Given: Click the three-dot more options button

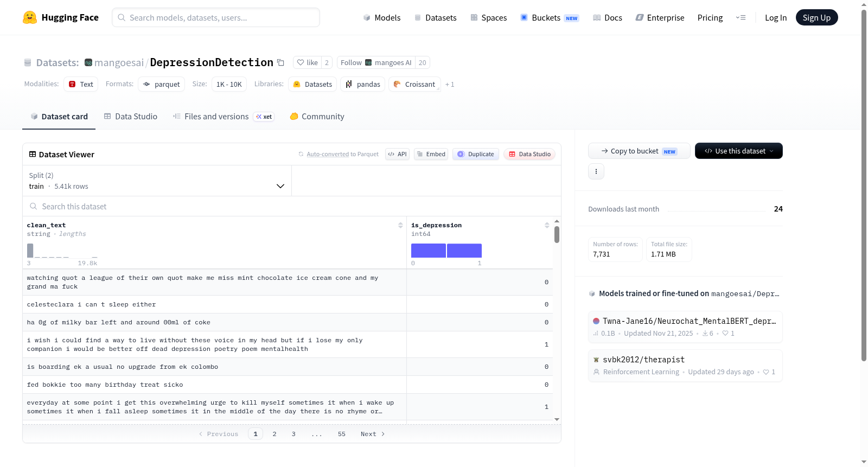Looking at the screenshot, I should coord(596,171).
